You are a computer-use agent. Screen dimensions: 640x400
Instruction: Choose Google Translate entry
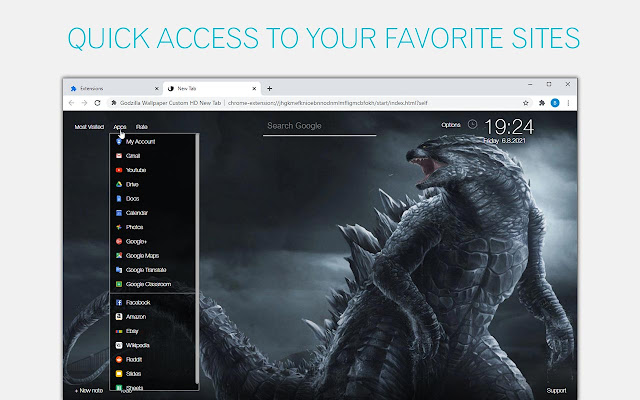pos(146,270)
